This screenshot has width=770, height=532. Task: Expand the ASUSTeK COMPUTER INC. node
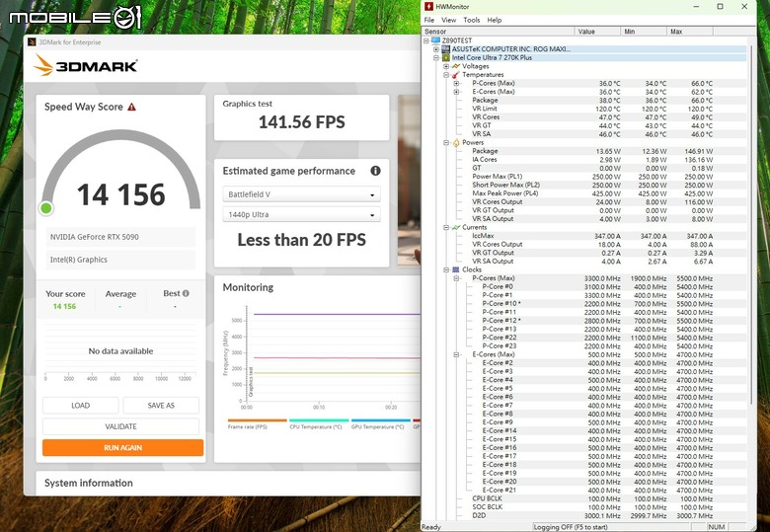tap(436, 49)
